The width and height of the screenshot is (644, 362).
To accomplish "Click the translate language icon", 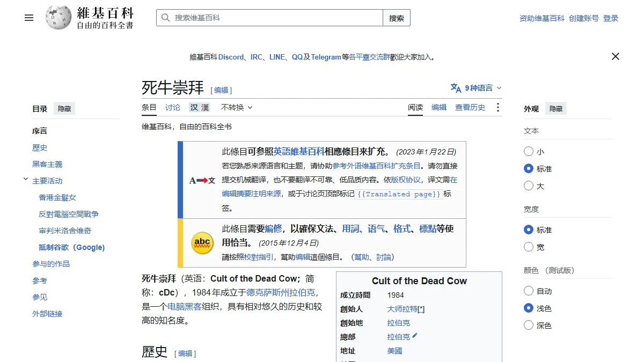I will click(x=456, y=88).
